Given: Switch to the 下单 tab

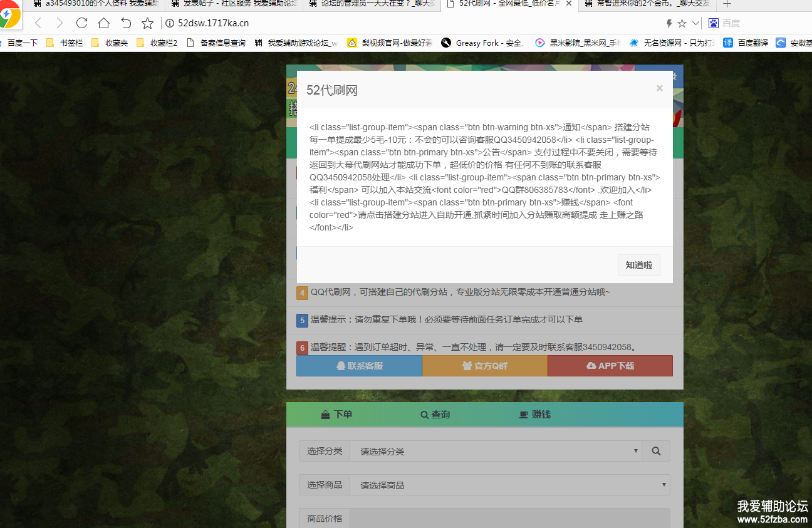Looking at the screenshot, I should click(x=336, y=415).
